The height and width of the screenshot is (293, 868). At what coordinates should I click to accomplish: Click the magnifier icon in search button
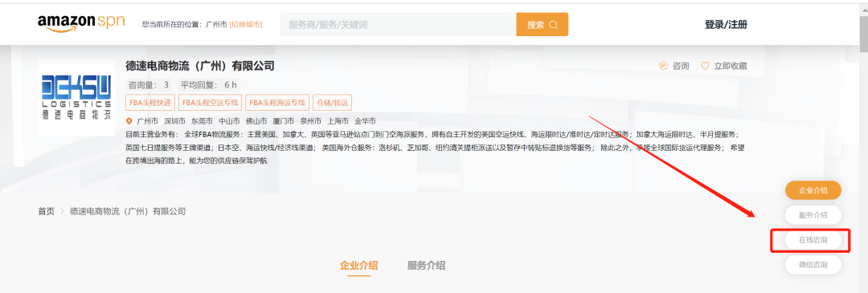(x=554, y=25)
